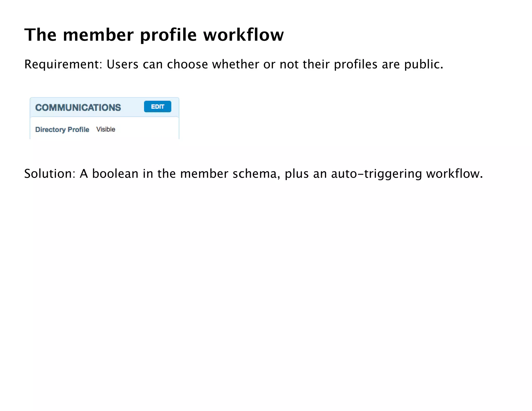Click the word 'Solution:' in lower paragraph
Image resolution: width=532 pixels, height=411 pixels.
tap(49, 174)
